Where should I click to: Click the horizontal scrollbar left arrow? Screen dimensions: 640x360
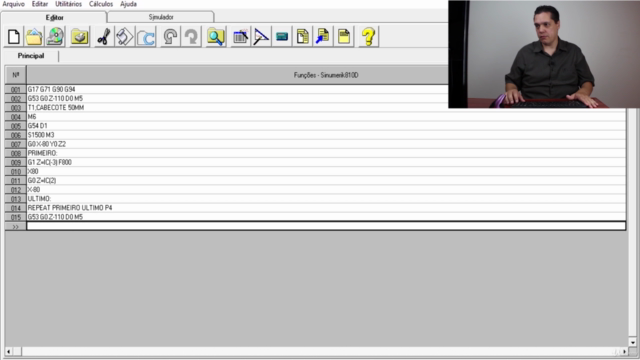tap(9, 351)
